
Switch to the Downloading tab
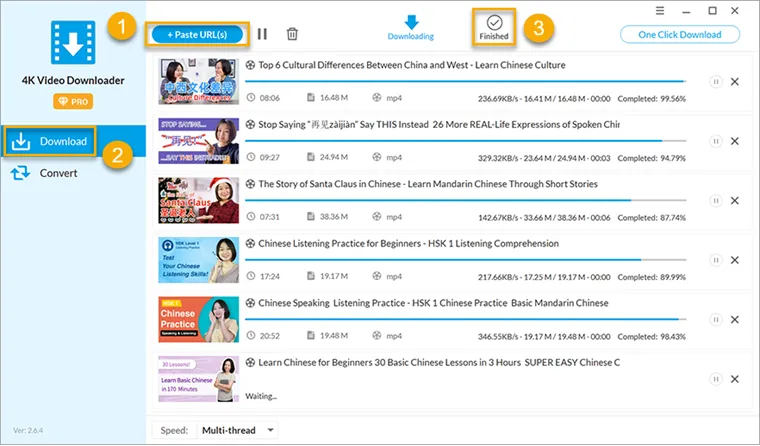[x=411, y=28]
